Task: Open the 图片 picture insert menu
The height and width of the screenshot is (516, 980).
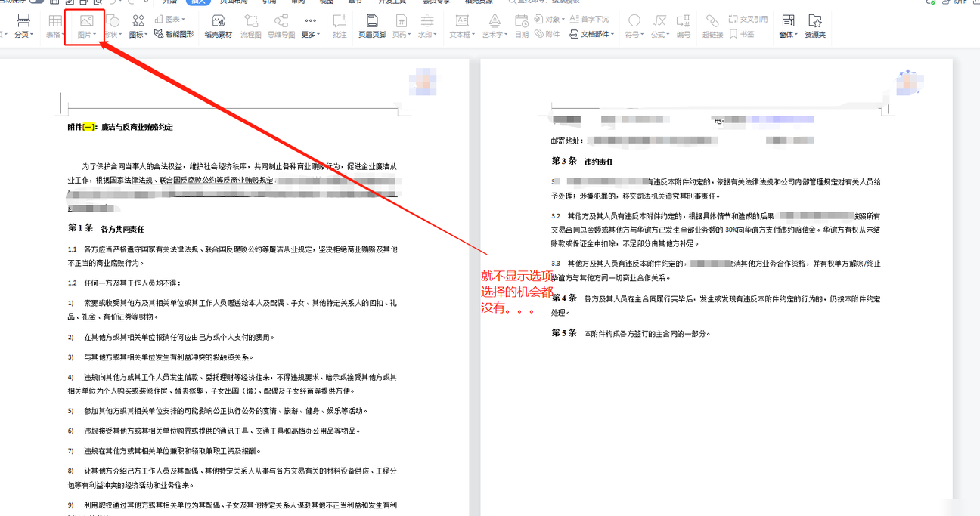Action: tap(86, 26)
